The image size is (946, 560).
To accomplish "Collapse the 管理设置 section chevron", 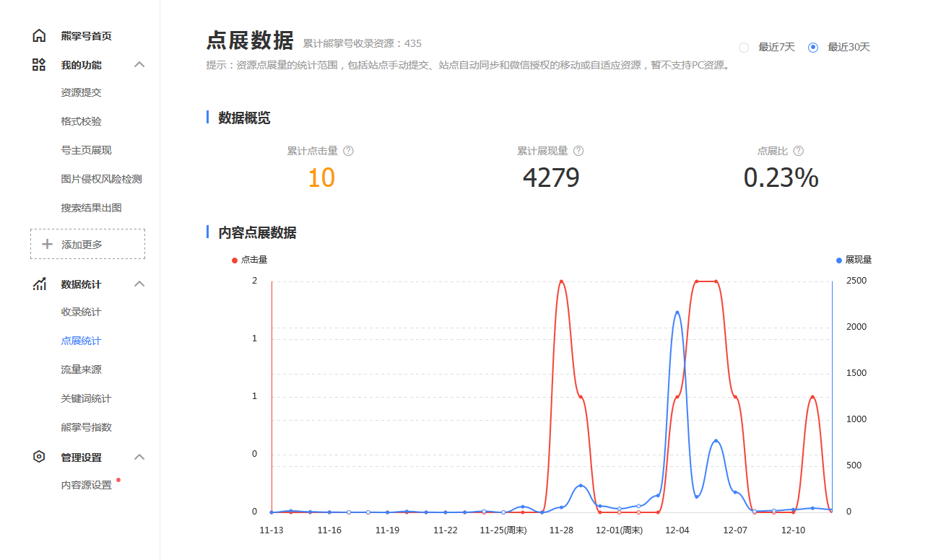I will pos(140,457).
